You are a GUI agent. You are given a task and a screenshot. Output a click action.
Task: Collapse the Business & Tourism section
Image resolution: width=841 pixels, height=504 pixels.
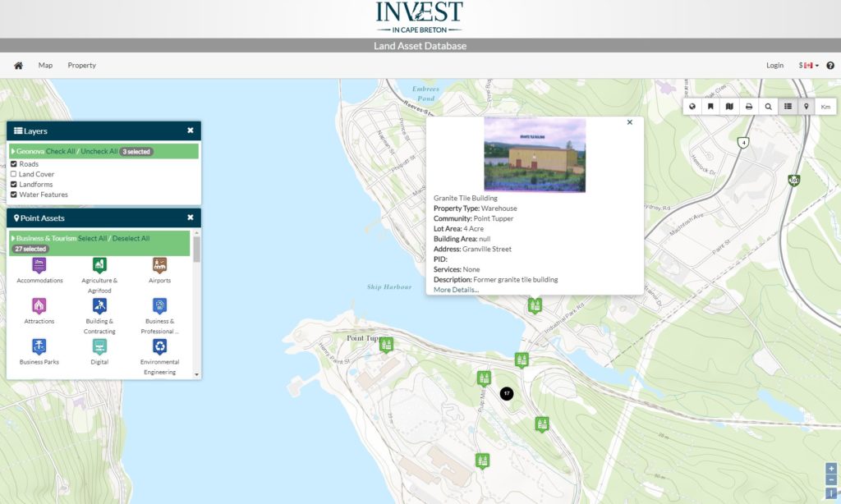[x=15, y=237]
